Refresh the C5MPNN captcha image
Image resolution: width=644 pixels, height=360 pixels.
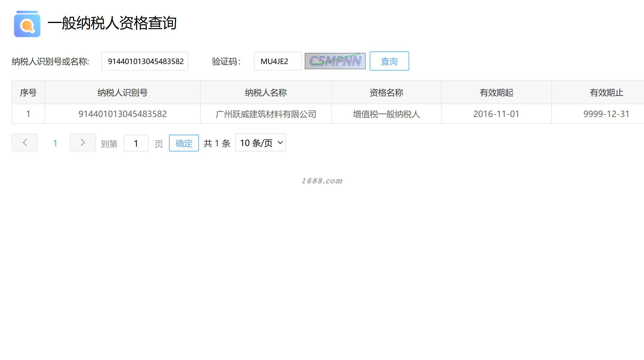click(x=335, y=61)
